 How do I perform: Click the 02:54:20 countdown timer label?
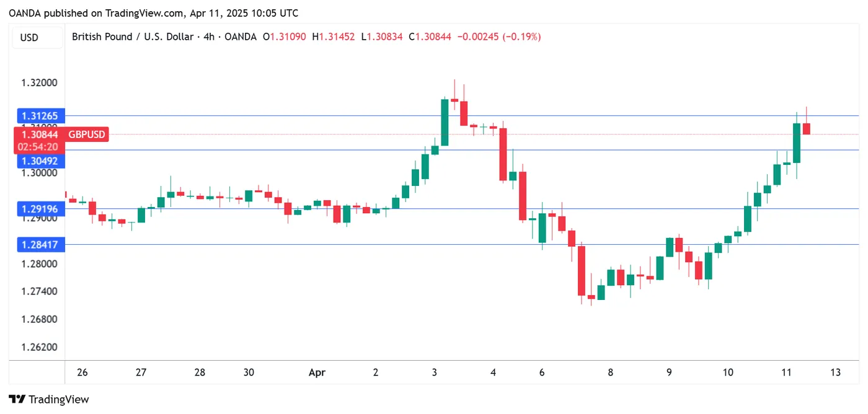[38, 147]
